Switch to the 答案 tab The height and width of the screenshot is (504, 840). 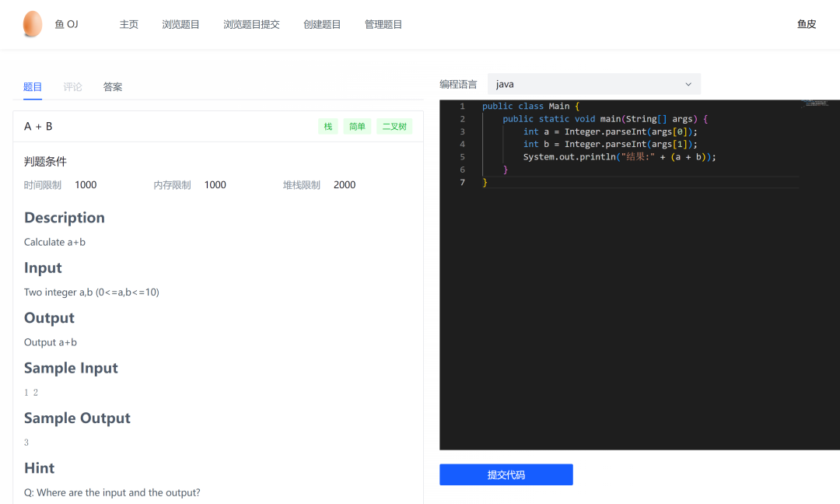point(113,86)
